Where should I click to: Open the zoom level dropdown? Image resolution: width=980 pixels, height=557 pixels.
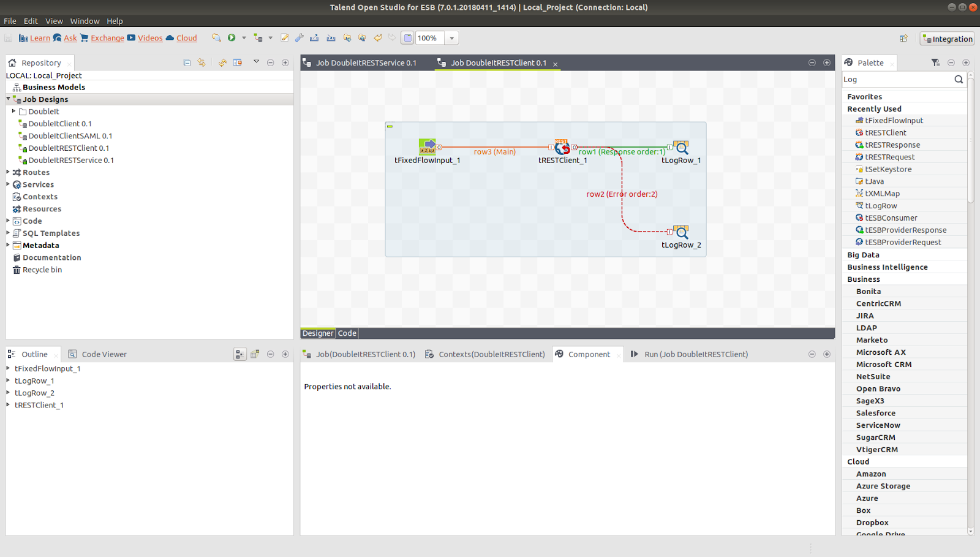point(451,37)
